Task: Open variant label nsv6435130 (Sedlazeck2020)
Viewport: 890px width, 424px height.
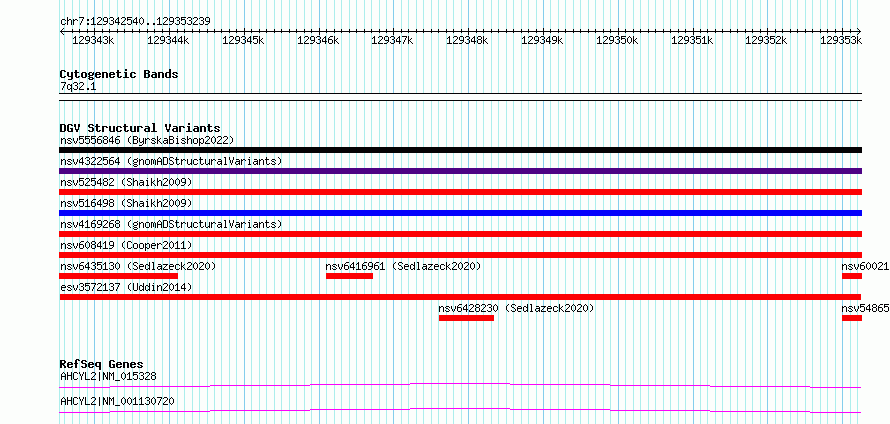Action: tap(138, 266)
